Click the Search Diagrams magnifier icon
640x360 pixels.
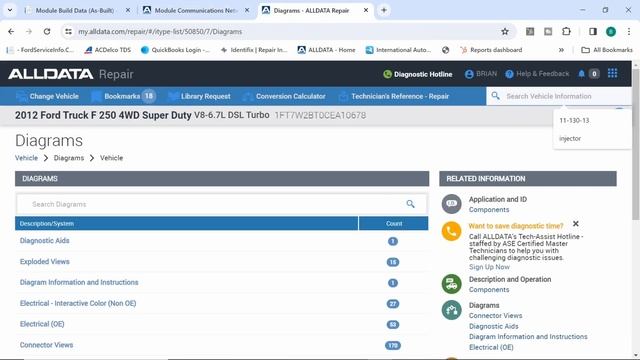410,204
